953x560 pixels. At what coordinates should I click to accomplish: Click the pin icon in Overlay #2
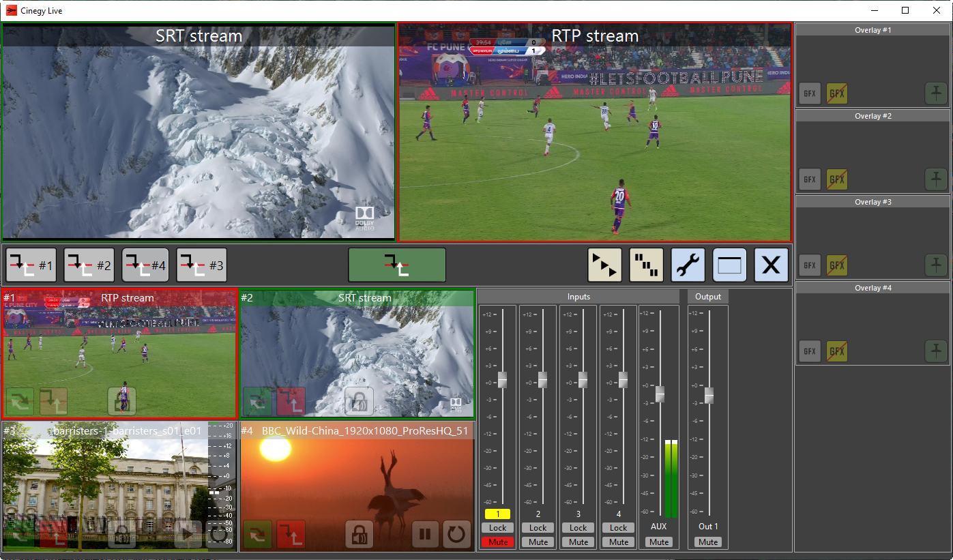pyautogui.click(x=936, y=179)
